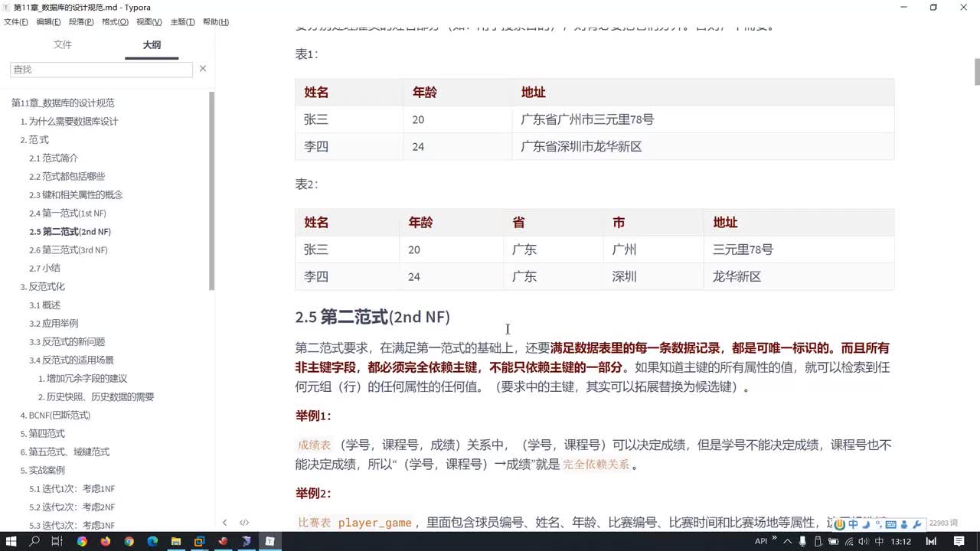Click the inline code 成绩表
The width and height of the screenshot is (980, 551).
tap(314, 445)
